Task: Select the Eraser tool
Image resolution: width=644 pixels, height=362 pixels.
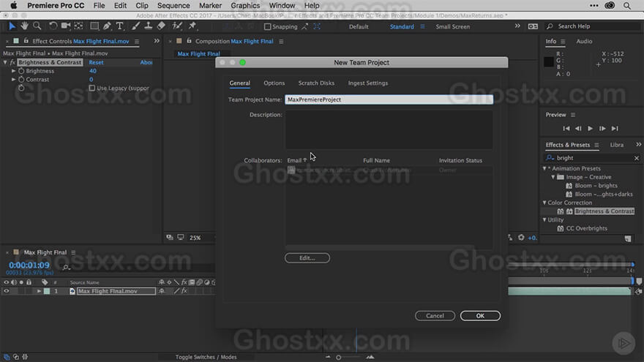Action: coord(161,26)
